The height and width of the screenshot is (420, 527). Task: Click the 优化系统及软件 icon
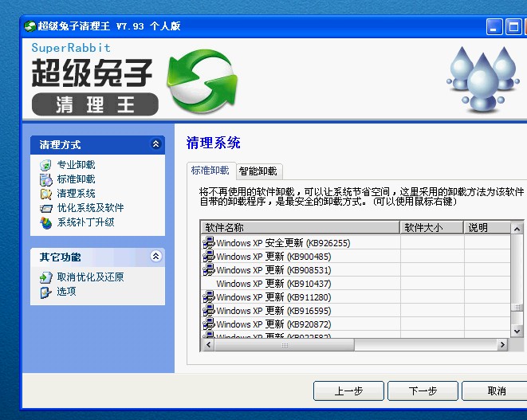(45, 208)
